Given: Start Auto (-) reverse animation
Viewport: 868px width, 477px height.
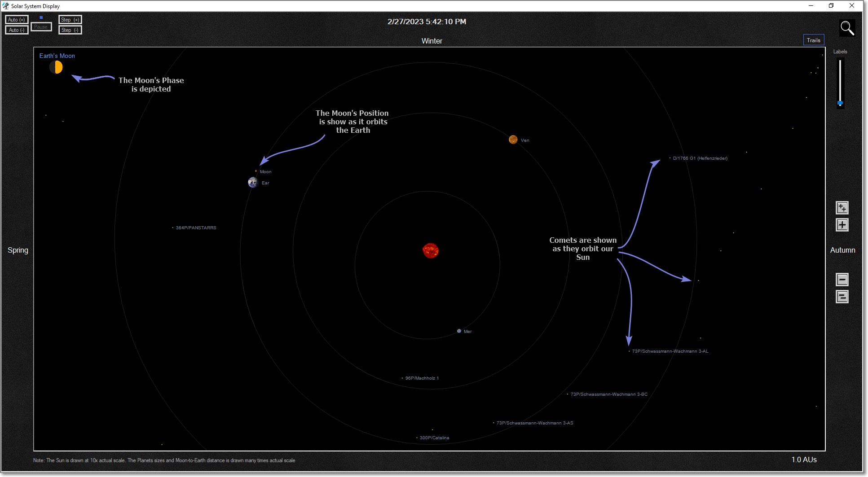Looking at the screenshot, I should pyautogui.click(x=17, y=30).
